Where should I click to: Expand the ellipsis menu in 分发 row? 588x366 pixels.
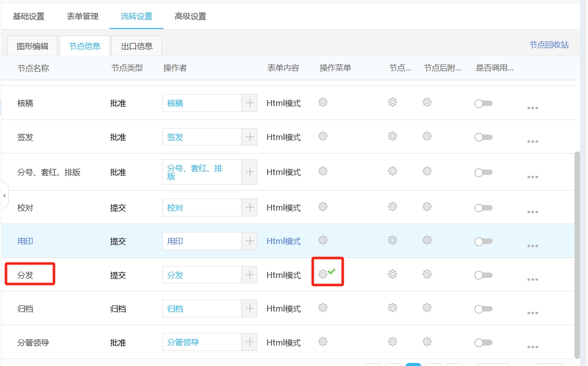coord(533,279)
